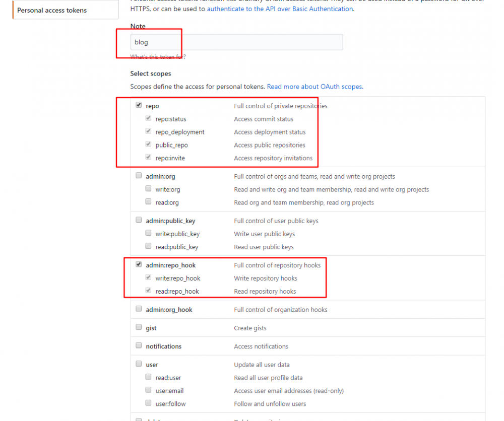Uncheck the public_repo scope
504x421 pixels.
[148, 145]
